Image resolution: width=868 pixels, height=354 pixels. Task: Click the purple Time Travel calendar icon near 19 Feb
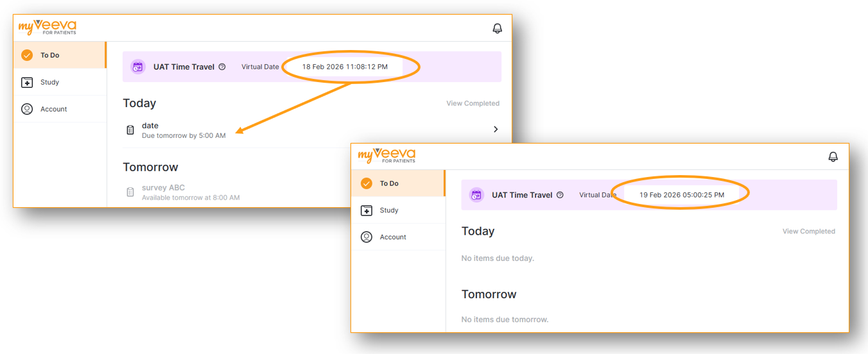476,195
